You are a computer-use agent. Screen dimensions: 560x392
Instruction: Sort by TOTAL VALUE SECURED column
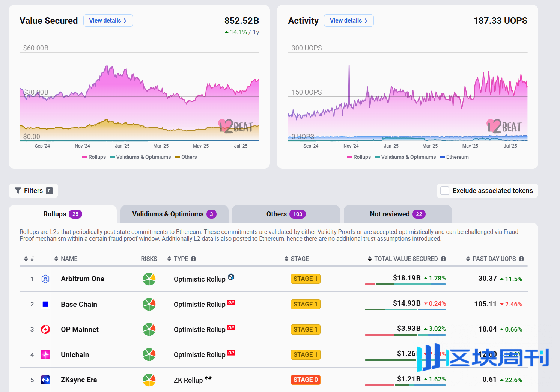point(403,259)
